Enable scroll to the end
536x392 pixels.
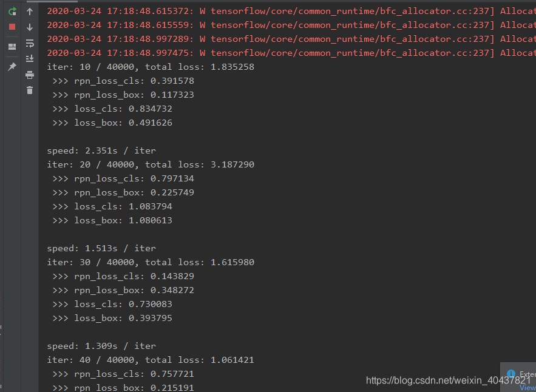click(29, 58)
